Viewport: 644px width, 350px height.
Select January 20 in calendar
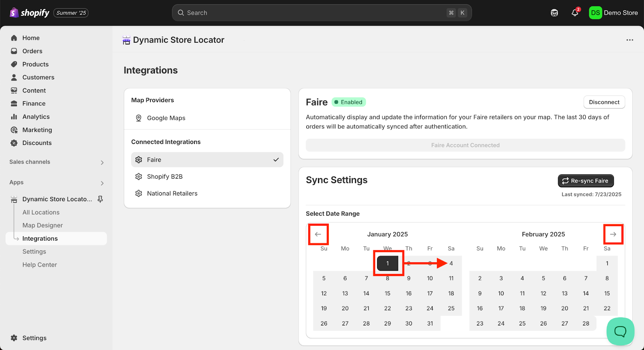(x=345, y=309)
